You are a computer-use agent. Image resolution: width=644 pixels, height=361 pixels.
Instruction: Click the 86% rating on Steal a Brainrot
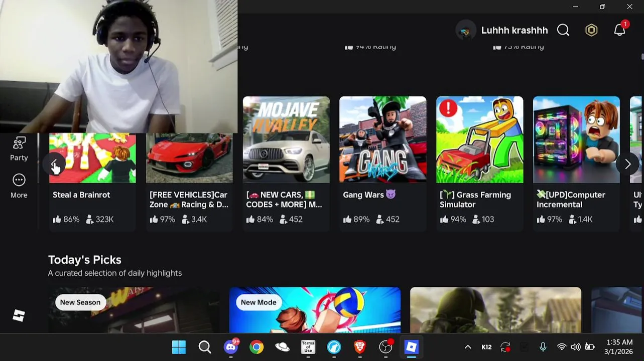point(66,219)
